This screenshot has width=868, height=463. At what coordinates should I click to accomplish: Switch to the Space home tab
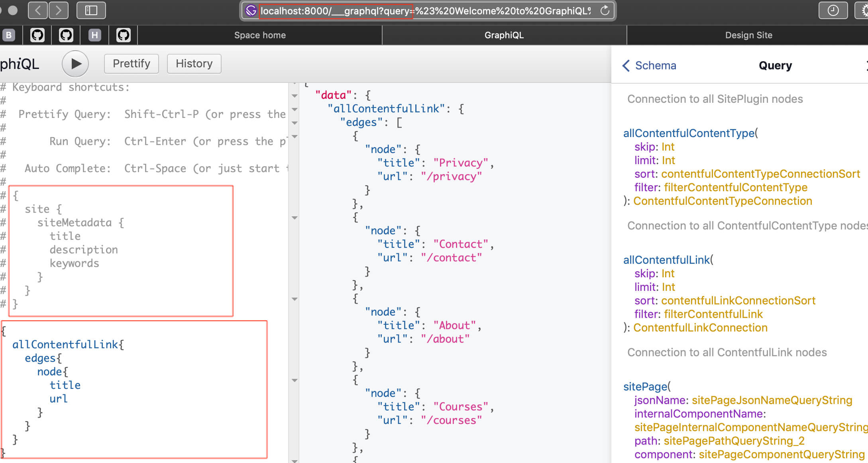pyautogui.click(x=260, y=35)
